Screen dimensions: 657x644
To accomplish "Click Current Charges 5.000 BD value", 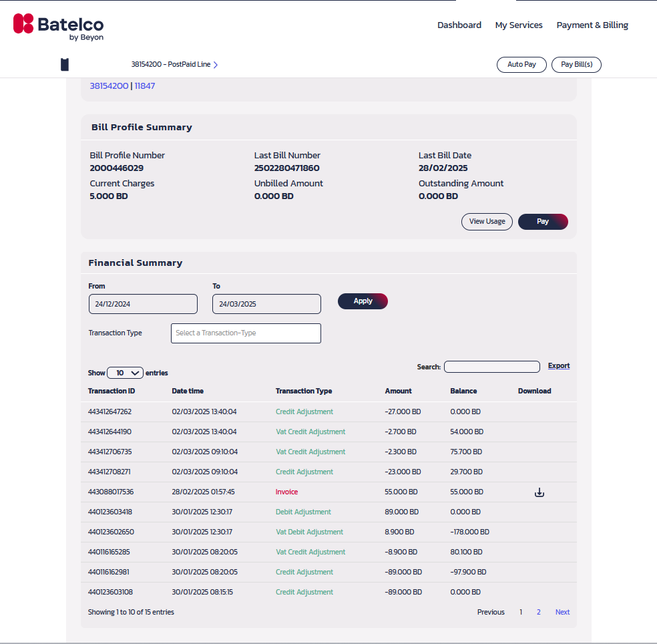I will point(109,196).
